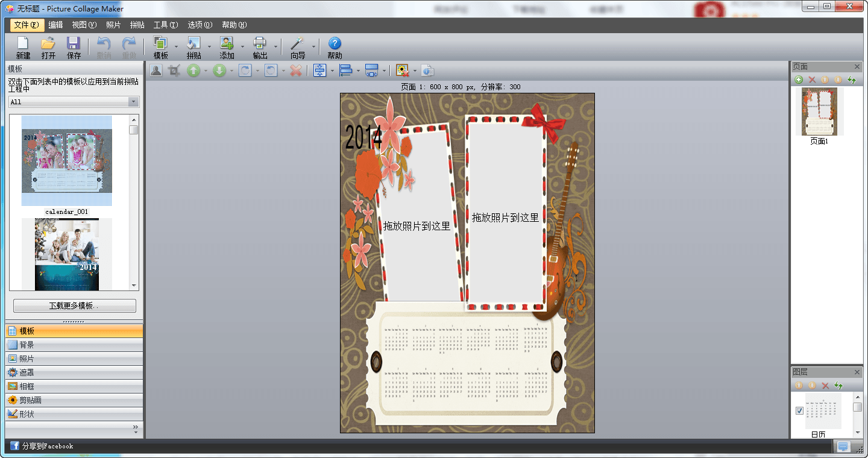This screenshot has width=868, height=458.
Task: Click the 重做 (Redo) arrow icon
Action: 129,43
